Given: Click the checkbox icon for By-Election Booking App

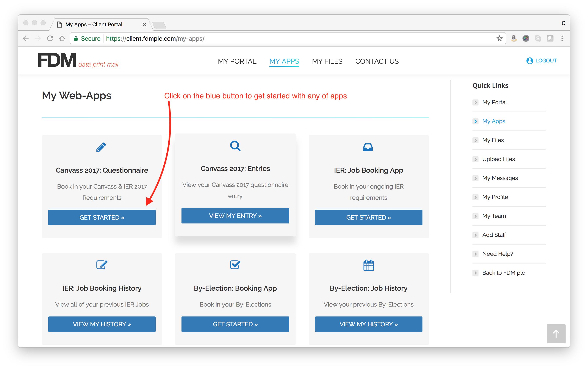Looking at the screenshot, I should coord(235,264).
